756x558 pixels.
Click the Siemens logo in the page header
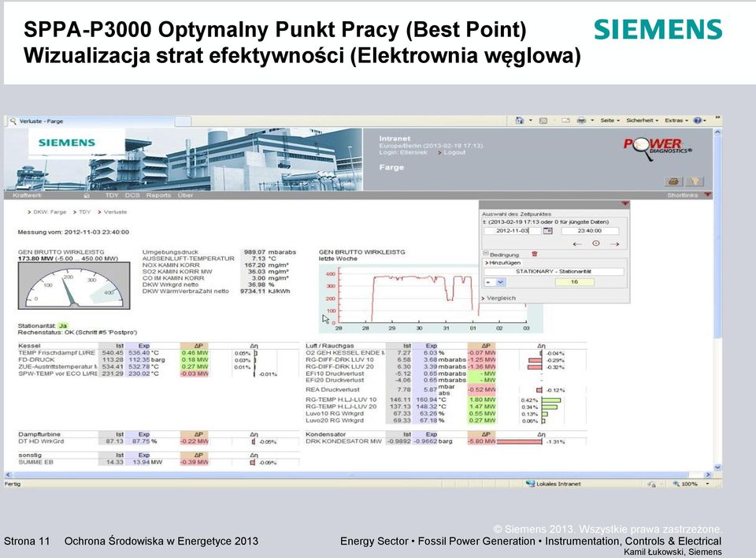(66, 143)
